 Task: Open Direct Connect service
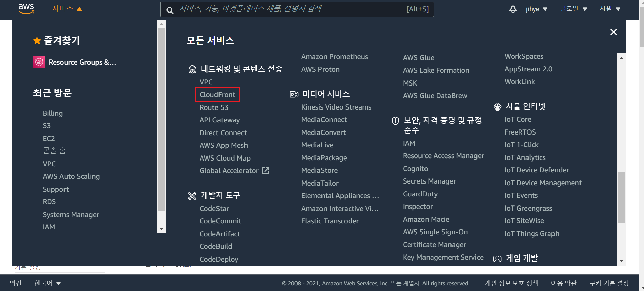[223, 133]
